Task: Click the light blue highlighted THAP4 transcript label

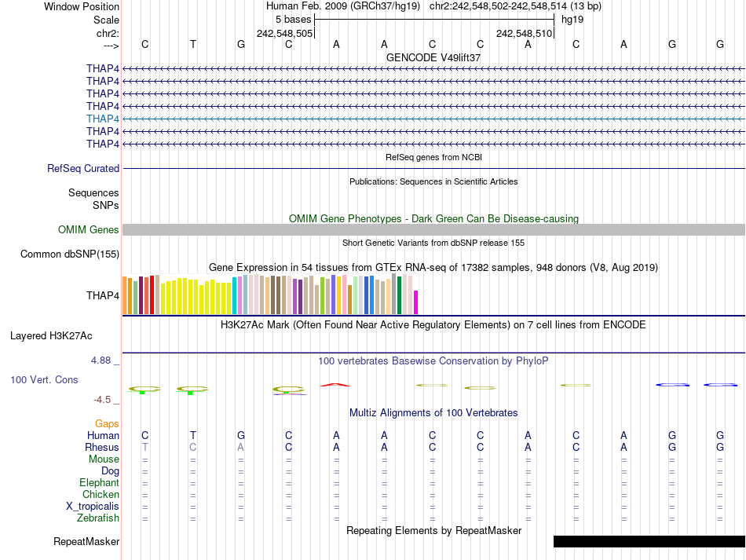Action: coord(103,119)
